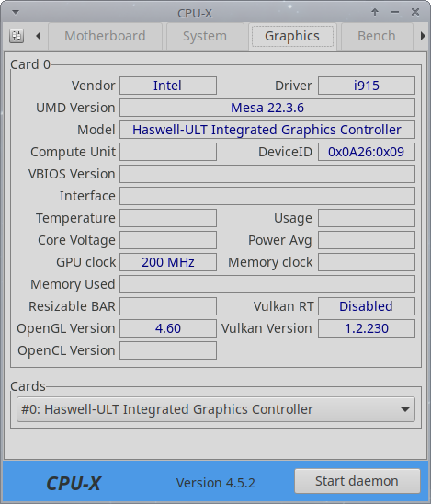Click the Driver value i915
The image size is (431, 504).
click(367, 86)
